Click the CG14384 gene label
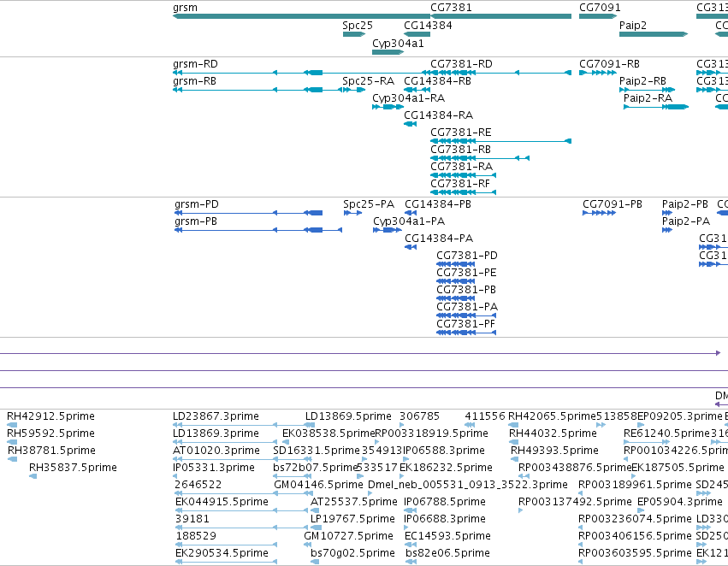The height and width of the screenshot is (566, 728). [x=428, y=26]
